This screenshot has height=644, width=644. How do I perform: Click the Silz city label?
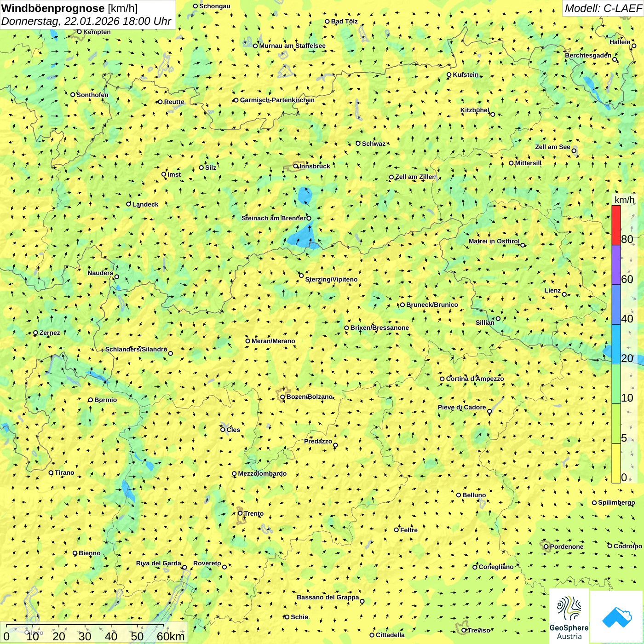pos(211,167)
